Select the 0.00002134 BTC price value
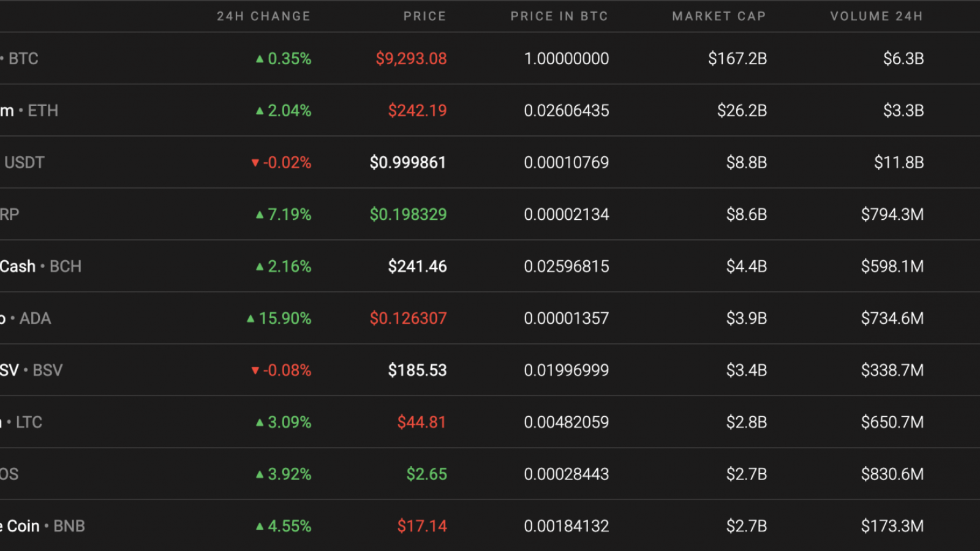The image size is (980, 551). pos(567,215)
